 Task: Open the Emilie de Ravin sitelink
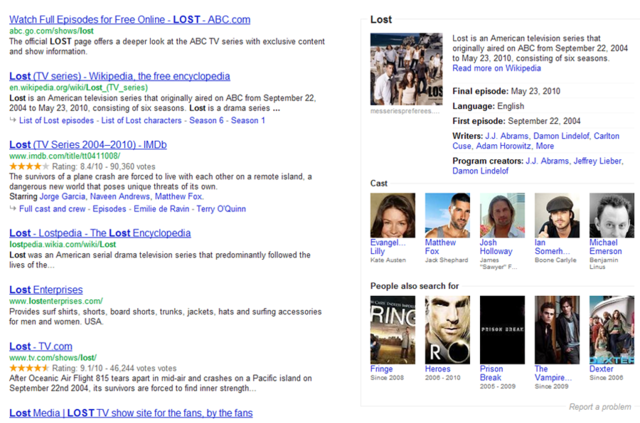click(x=161, y=209)
